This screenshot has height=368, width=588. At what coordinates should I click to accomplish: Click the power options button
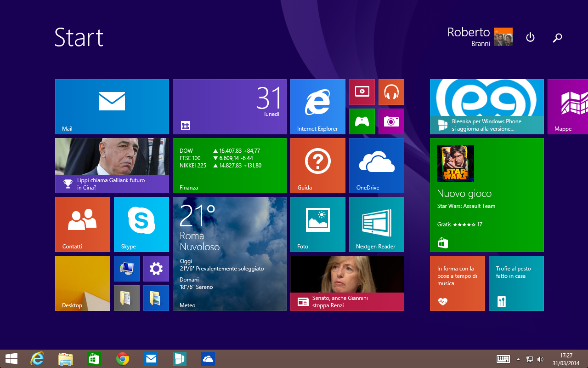(530, 37)
